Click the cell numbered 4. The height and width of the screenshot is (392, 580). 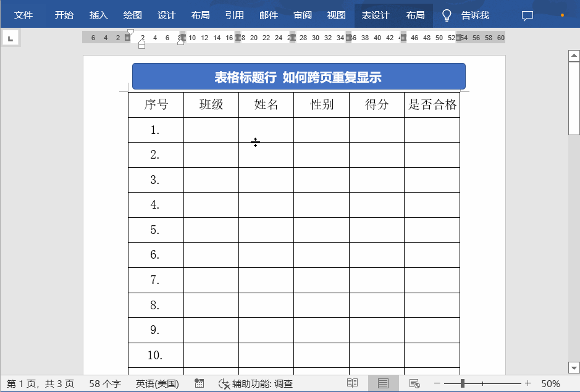tap(156, 205)
